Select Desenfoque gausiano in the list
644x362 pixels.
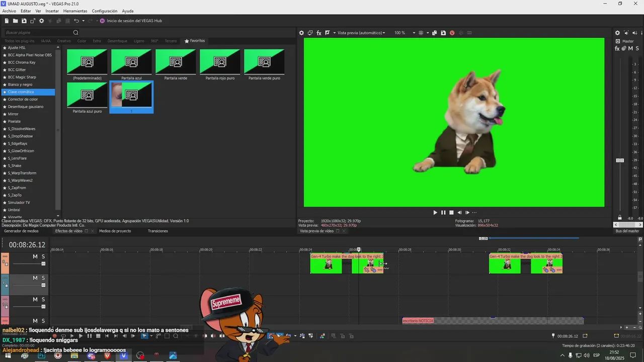coord(26,107)
